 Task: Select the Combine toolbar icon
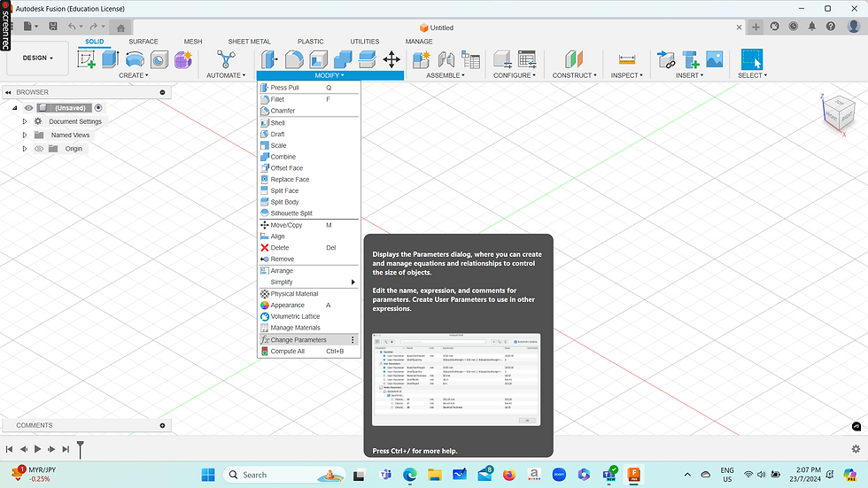pos(343,59)
